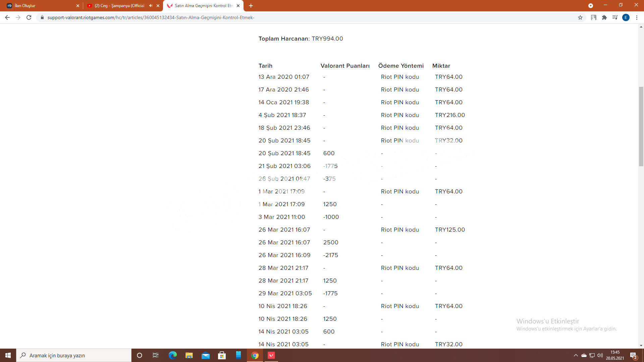Viewport: 644px width, 362px height.
Task: Open the notification center icon
Action: [634, 355]
